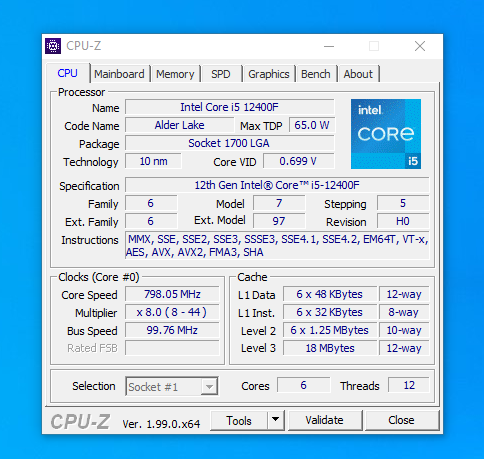Open the Bench tab
Viewport: 484px width, 459px height.
(x=316, y=74)
